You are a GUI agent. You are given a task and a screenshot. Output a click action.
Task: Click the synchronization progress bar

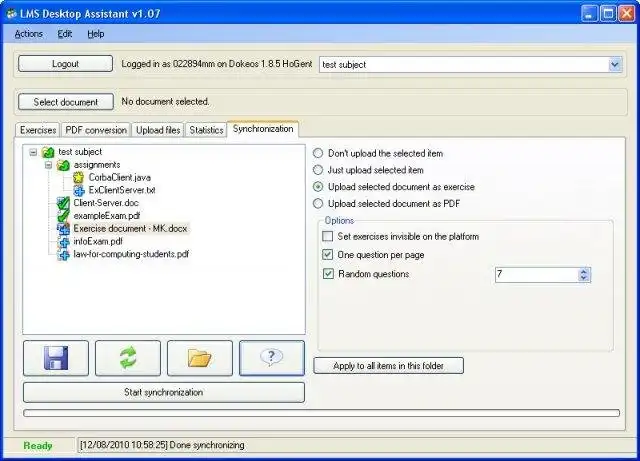click(322, 413)
